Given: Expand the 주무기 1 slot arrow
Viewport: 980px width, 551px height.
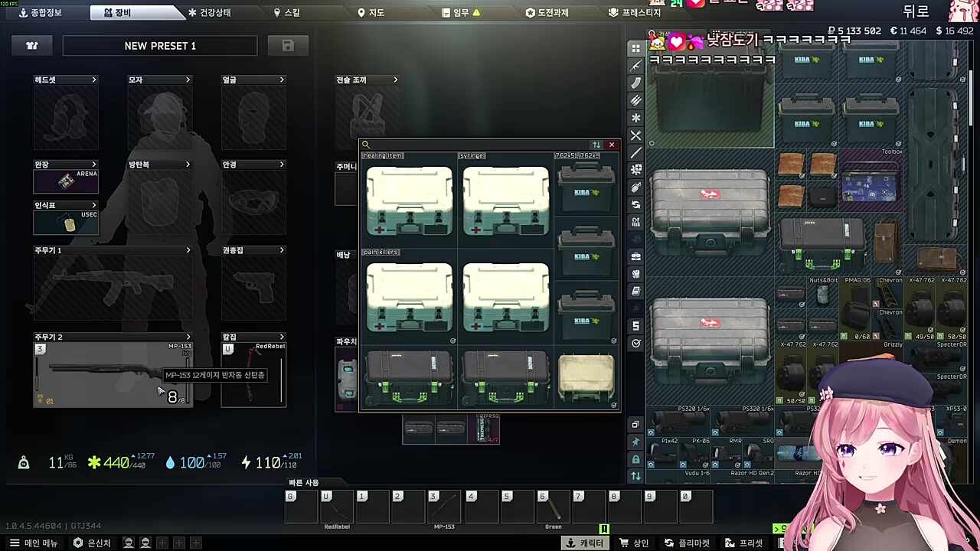Looking at the screenshot, I should [188, 250].
